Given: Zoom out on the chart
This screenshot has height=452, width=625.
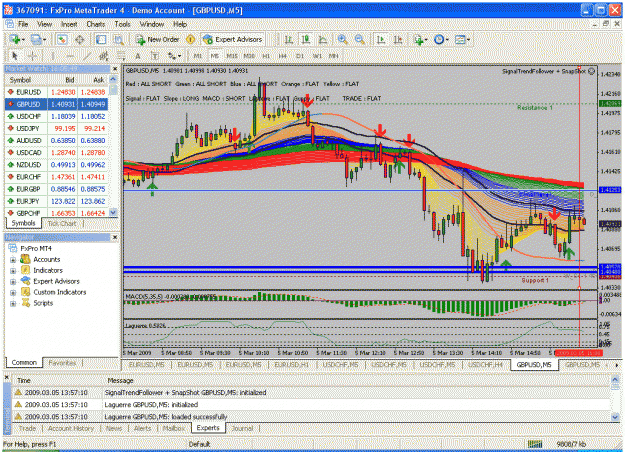Looking at the screenshot, I should (x=360, y=39).
